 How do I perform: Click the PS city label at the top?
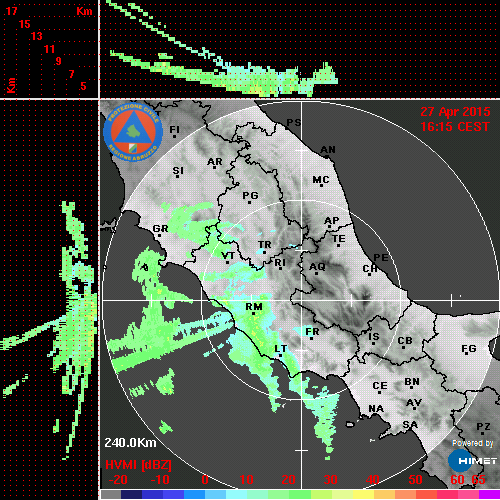tap(294, 123)
